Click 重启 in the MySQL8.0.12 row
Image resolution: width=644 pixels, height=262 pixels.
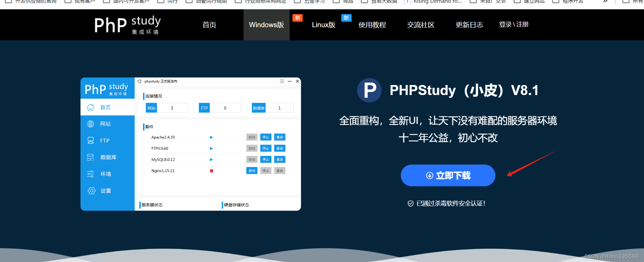(280, 159)
